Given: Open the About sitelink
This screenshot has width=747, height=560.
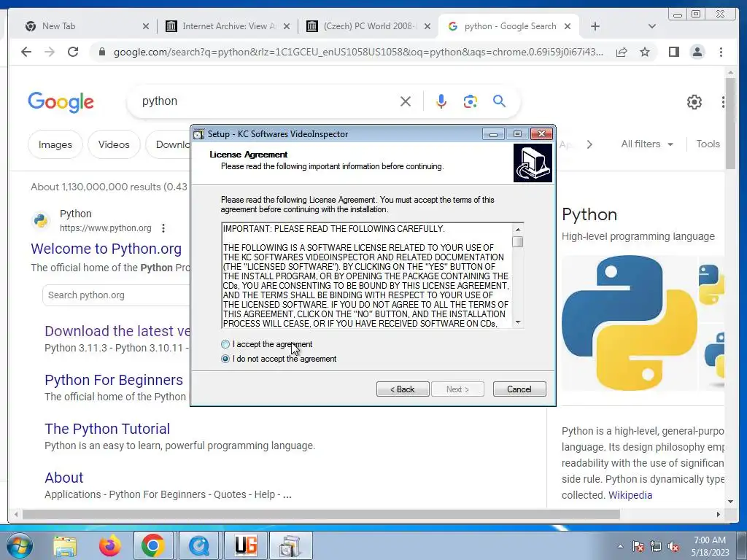Looking at the screenshot, I should coord(64,478).
